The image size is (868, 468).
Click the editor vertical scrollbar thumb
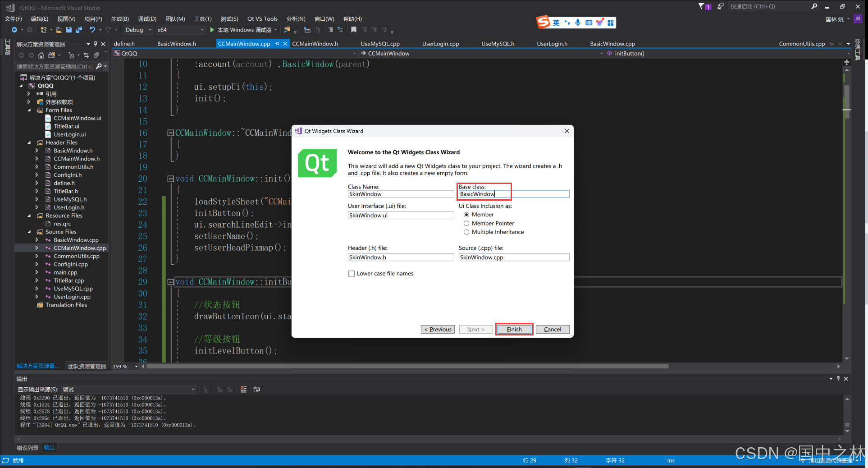tap(847, 101)
